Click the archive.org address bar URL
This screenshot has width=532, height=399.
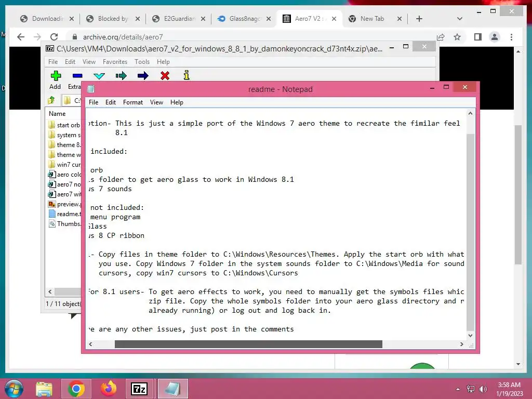click(123, 37)
